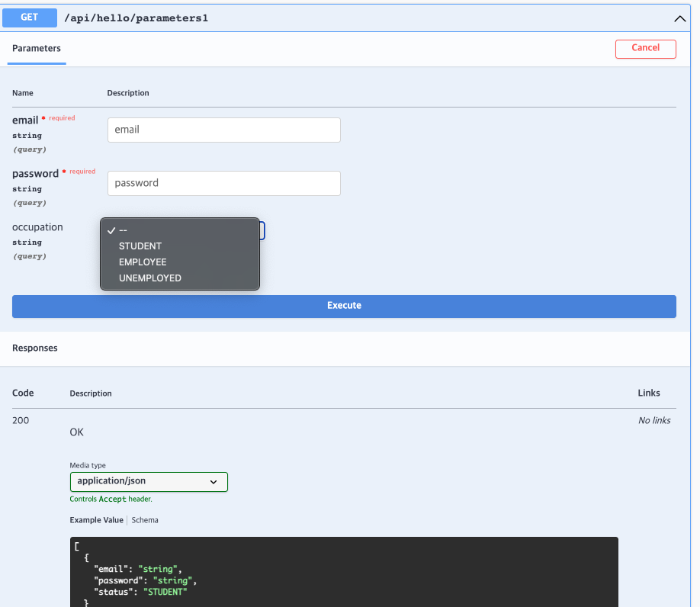Collapse the GET operation using the chevron

click(680, 18)
